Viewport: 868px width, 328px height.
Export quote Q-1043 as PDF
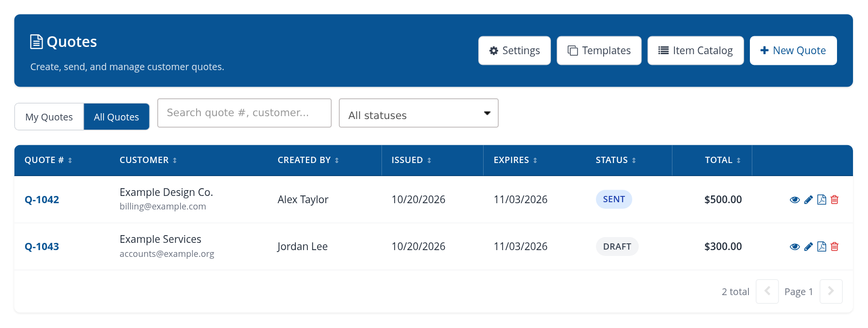point(822,247)
